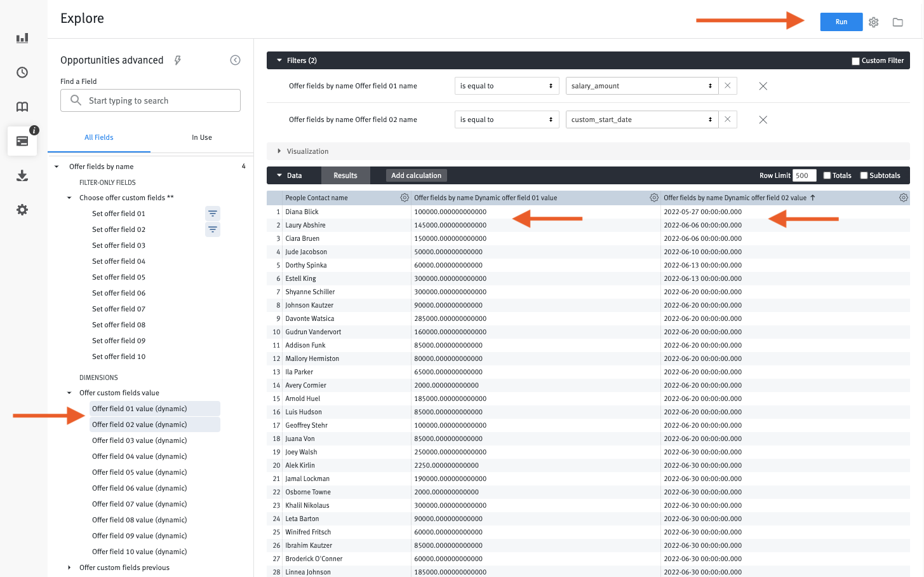Screen dimensions: 924x577
Task: Click the Add calculation button
Action: click(416, 175)
